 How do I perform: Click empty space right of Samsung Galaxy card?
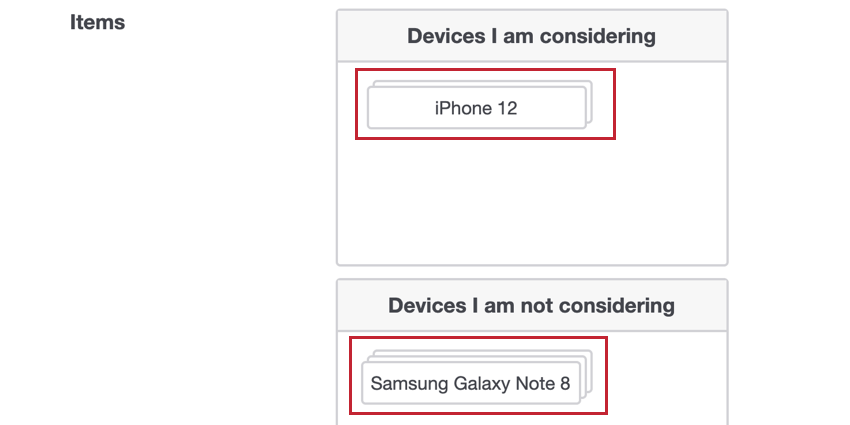tap(667, 377)
